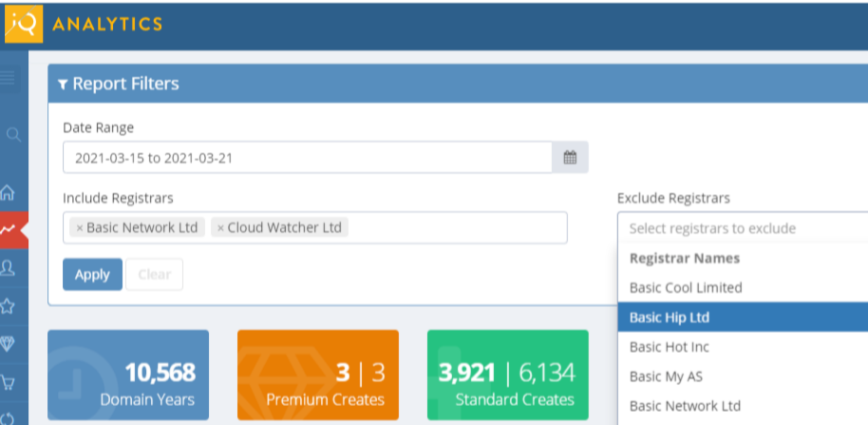Open the date range calendar picker
Screen dimensions: 868x425
point(570,158)
